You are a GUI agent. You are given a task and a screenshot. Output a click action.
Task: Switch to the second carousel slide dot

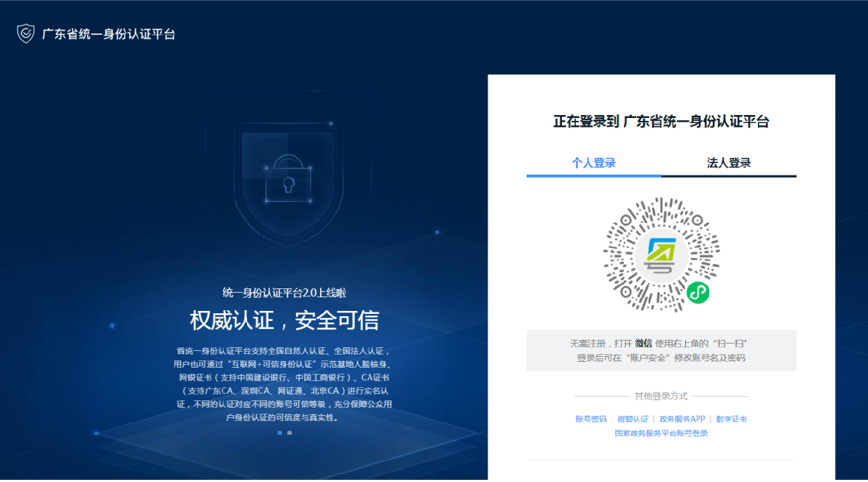pos(289,432)
